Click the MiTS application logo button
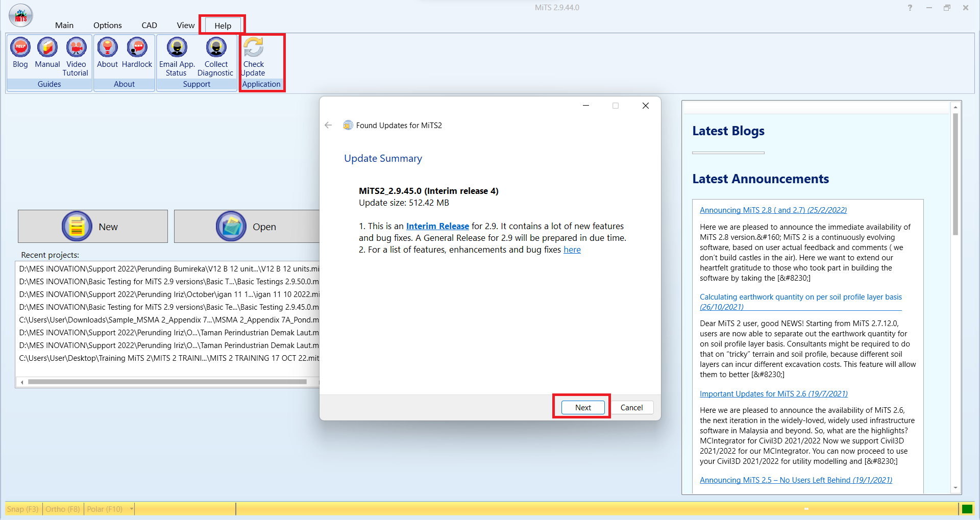The height and width of the screenshot is (520, 980). [x=21, y=16]
